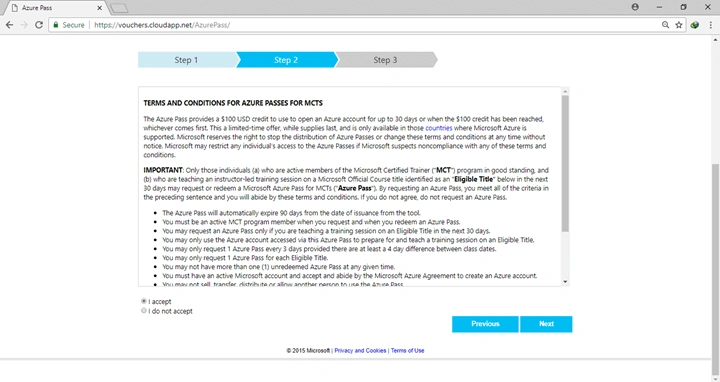Click the globe extension icon
Viewport: 720px width, 382px height.
pos(695,25)
